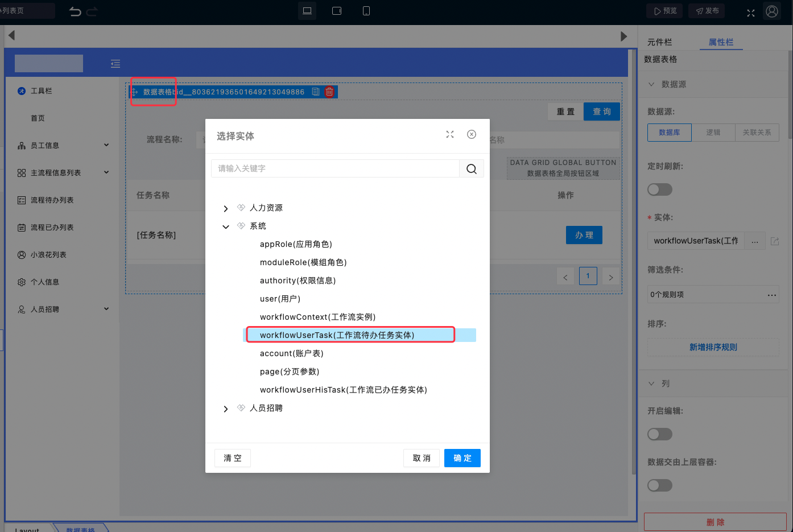
Task: Click the 流程待办列表 sidebar icon
Action: point(22,200)
